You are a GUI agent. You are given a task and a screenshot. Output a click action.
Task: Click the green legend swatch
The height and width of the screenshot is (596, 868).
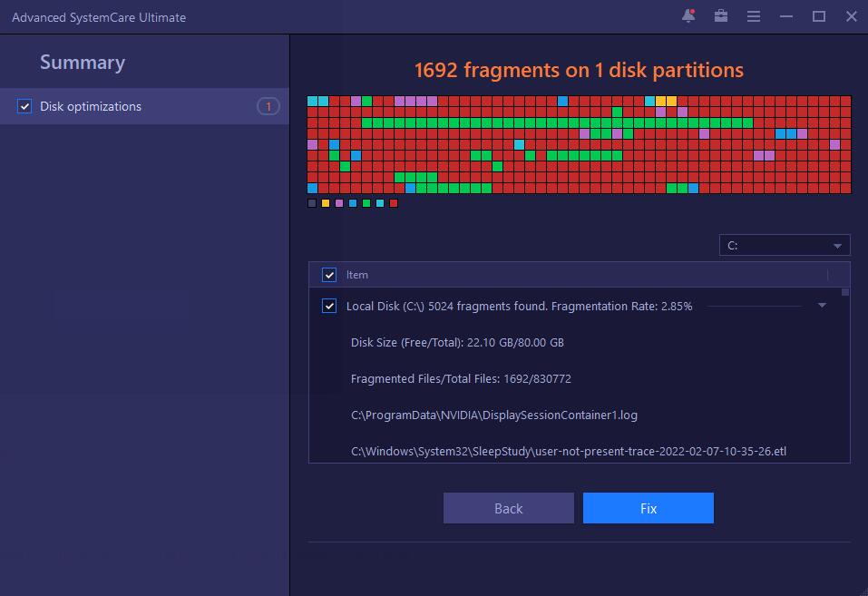point(366,203)
